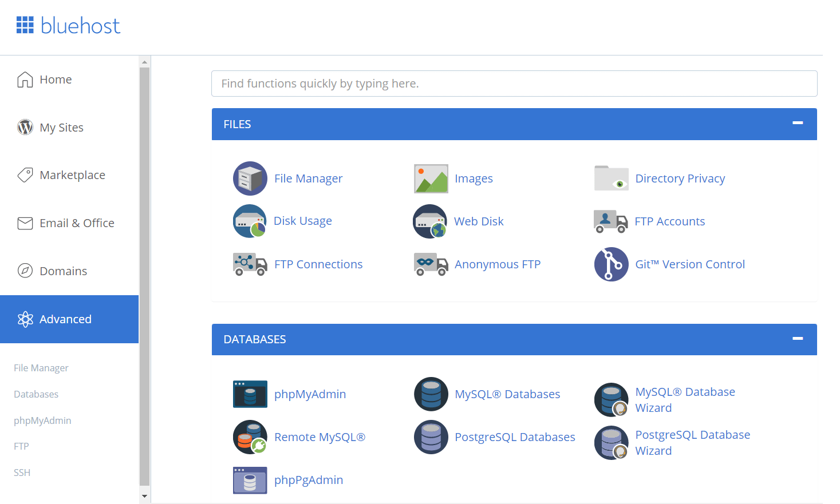
Task: Open phpMyAdmin via its icon
Action: point(250,394)
